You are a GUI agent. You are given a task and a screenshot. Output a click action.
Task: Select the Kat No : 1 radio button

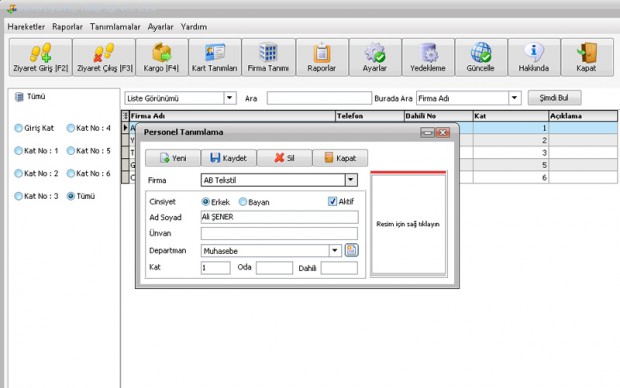18,151
